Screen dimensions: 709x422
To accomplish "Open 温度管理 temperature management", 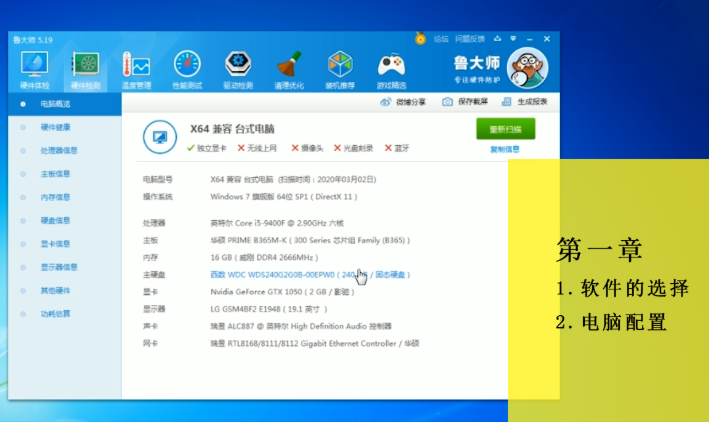I will pos(136,69).
